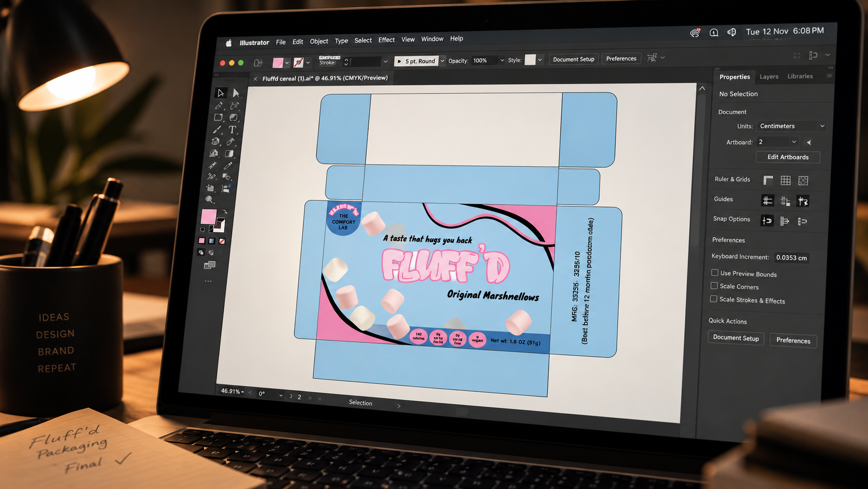Click the Keyboard Increment field

tap(791, 257)
